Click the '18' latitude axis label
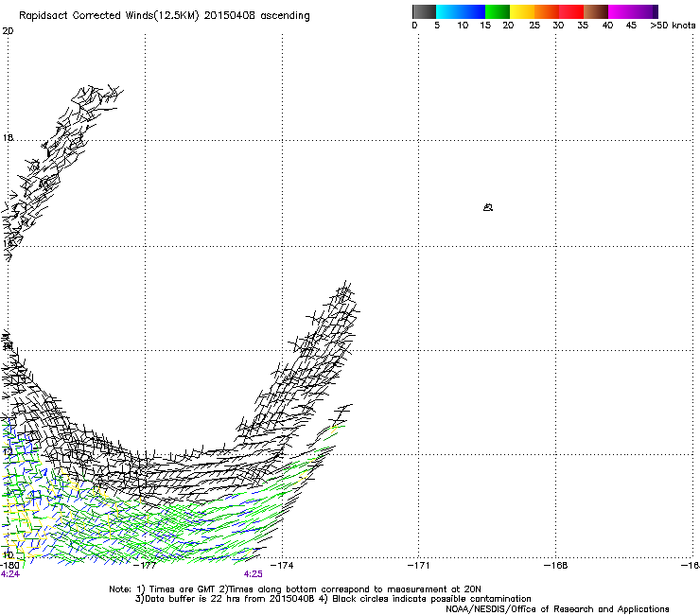The height and width of the screenshot is (615, 700). [x=8, y=137]
